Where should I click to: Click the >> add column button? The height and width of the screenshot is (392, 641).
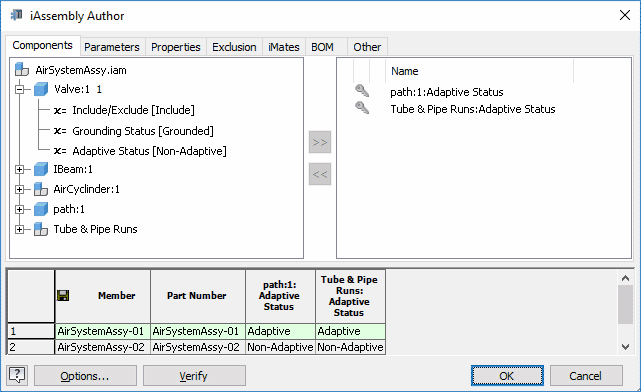pyautogui.click(x=320, y=142)
